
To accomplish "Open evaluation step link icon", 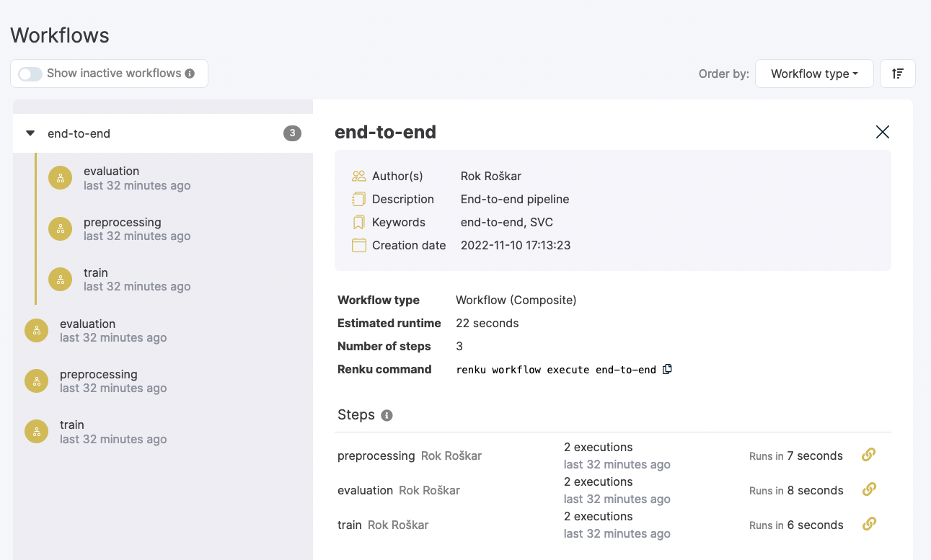I will (x=869, y=489).
